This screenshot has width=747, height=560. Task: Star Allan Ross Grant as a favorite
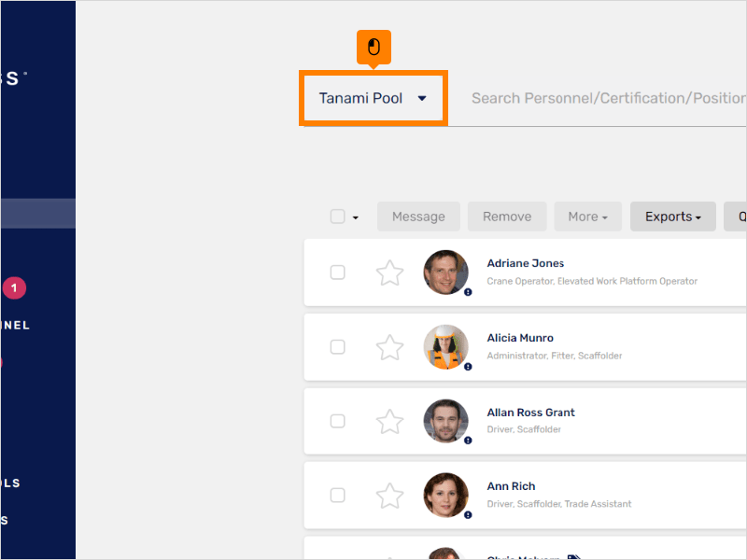[x=389, y=421]
